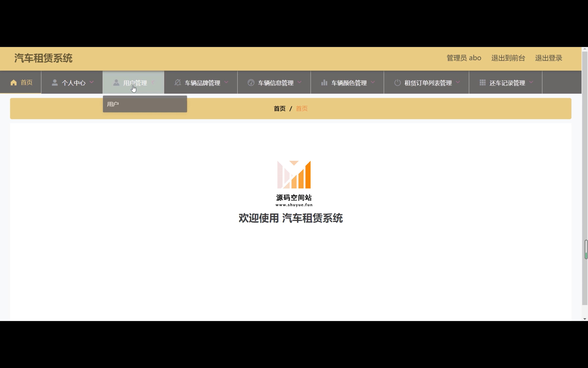The width and height of the screenshot is (588, 368).
Task: Click the bar chart icon next to 车辆颜色管理
Action: pyautogui.click(x=324, y=82)
